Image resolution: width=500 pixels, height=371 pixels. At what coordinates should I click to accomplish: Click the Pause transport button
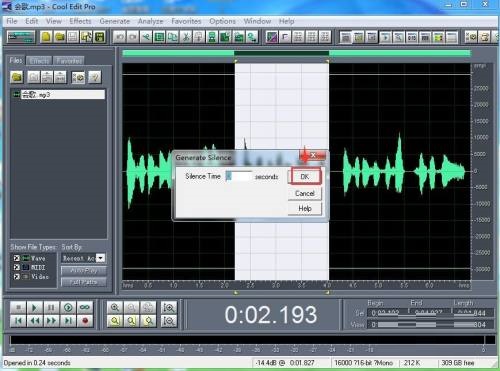click(x=51, y=307)
